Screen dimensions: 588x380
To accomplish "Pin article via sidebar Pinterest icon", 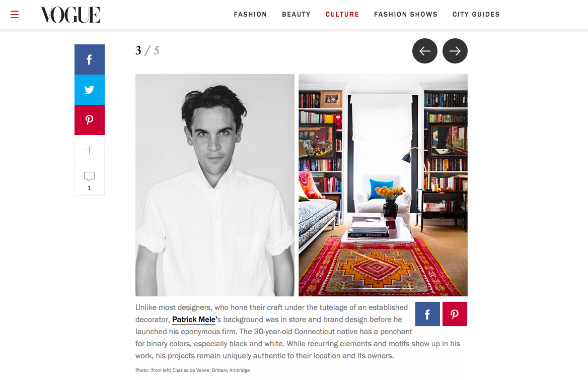I will 90,120.
